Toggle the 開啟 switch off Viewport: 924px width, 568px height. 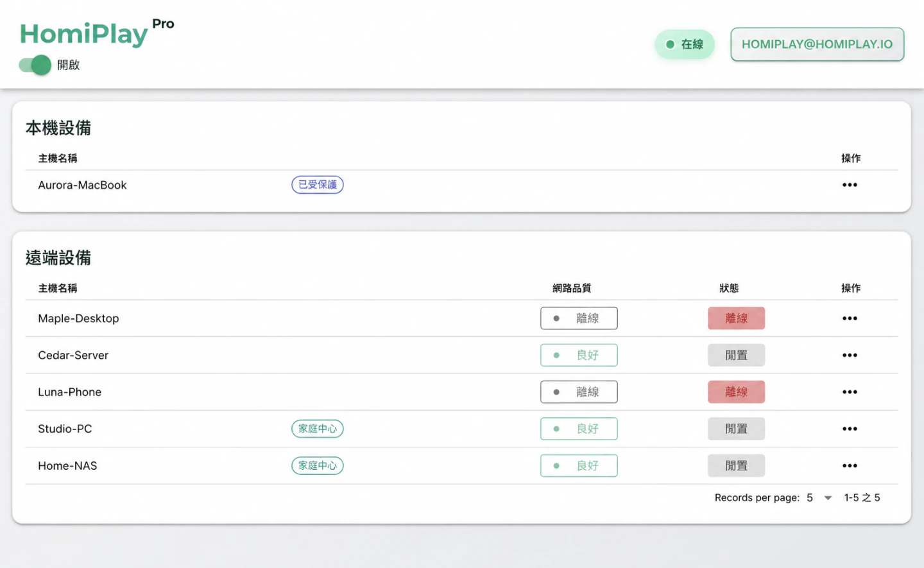[35, 65]
